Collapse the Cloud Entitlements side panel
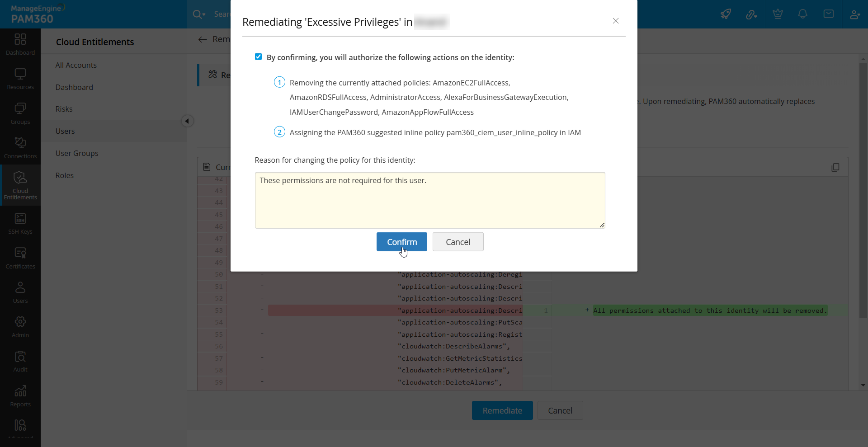Viewport: 868px width, 447px height. click(187, 121)
